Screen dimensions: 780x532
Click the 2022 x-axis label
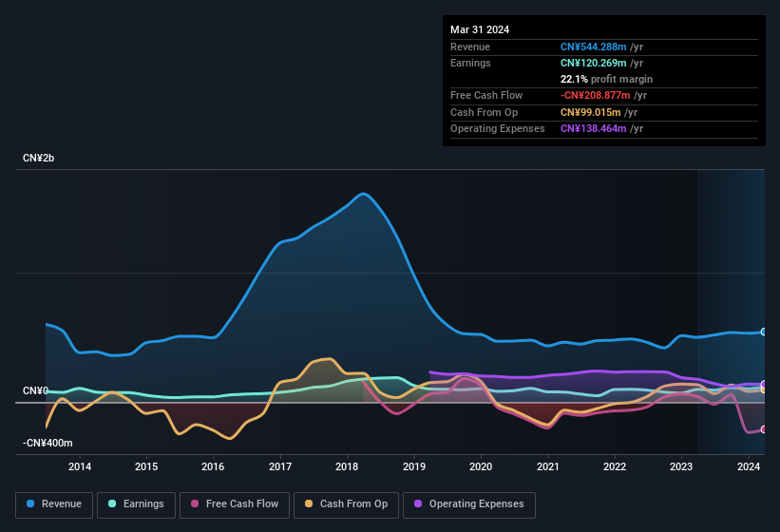615,466
